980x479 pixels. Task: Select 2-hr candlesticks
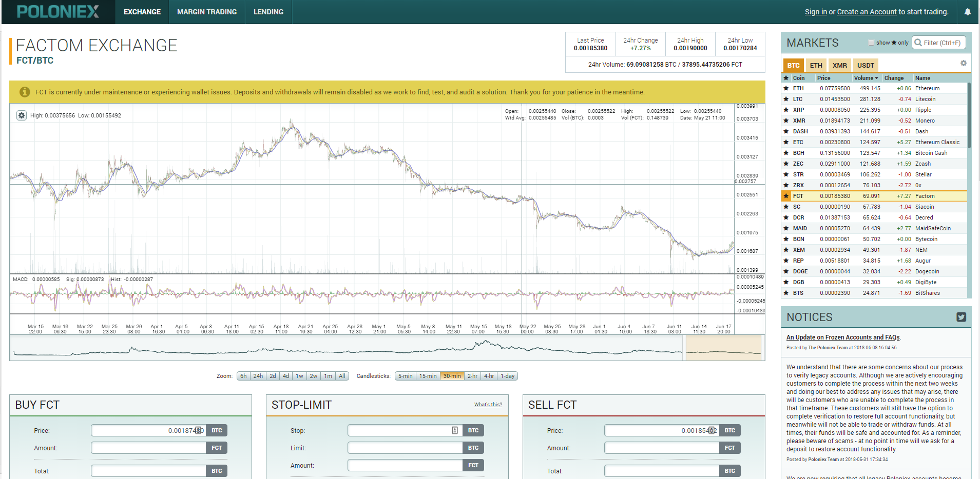(472, 376)
